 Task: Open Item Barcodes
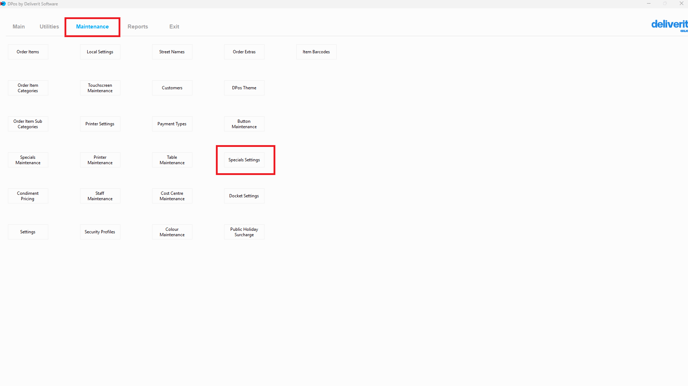(316, 52)
